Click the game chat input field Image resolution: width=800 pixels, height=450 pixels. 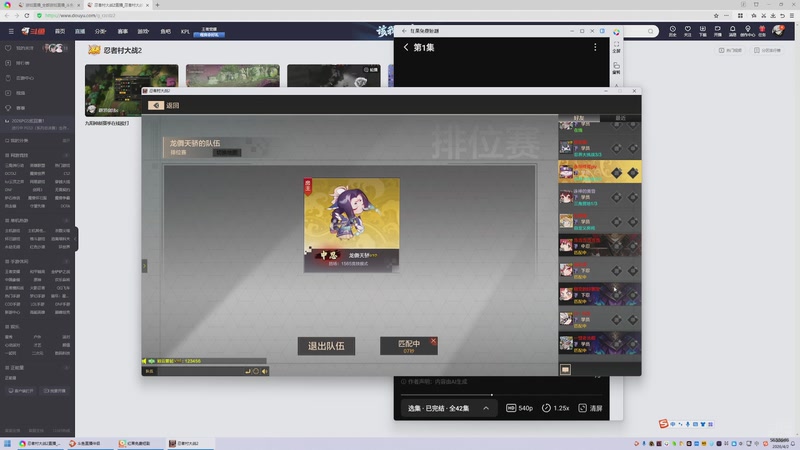[x=199, y=371]
